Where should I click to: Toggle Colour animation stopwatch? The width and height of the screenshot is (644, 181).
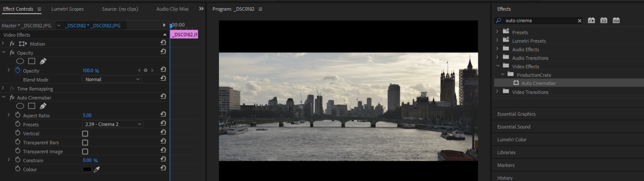pyautogui.click(x=18, y=169)
